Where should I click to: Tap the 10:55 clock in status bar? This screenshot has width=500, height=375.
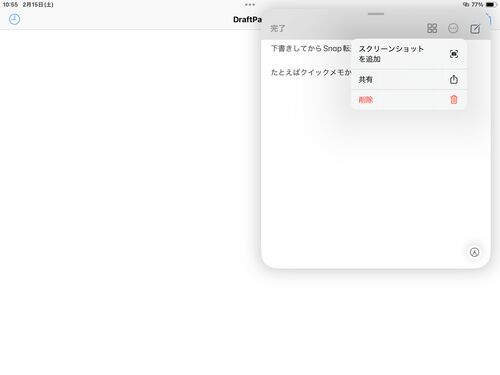coord(10,5)
